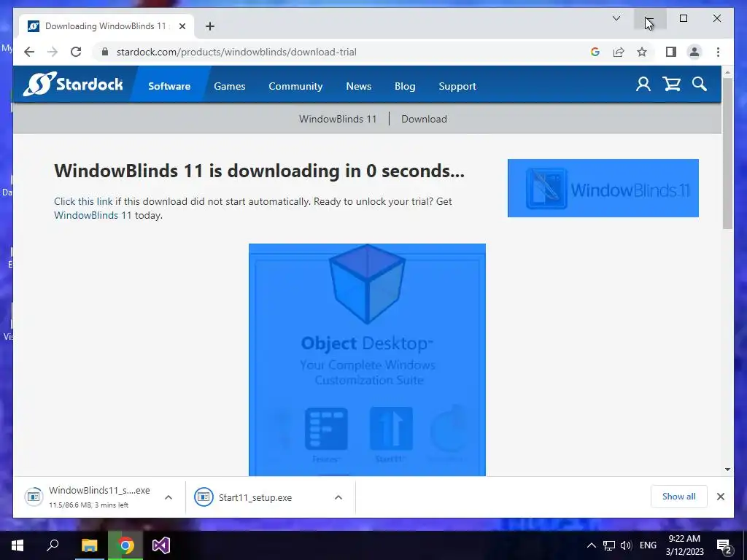This screenshot has height=560, width=747.
Task: Show hidden system tray icons
Action: (x=591, y=545)
